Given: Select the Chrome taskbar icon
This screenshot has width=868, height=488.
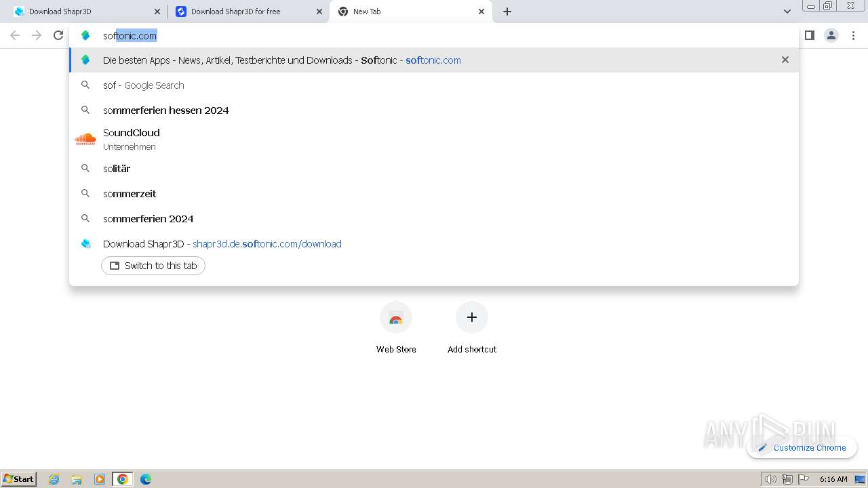Looking at the screenshot, I should click(123, 479).
